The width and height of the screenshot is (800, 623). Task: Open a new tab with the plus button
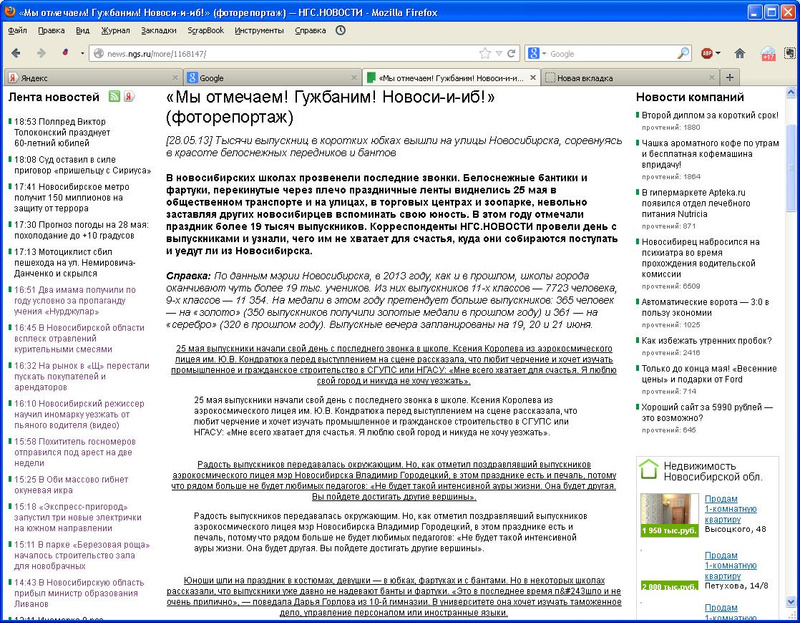(730, 78)
